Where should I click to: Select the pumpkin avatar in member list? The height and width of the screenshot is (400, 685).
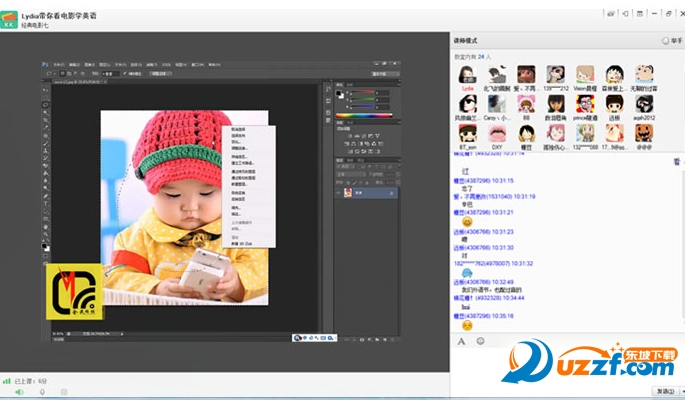click(x=644, y=133)
